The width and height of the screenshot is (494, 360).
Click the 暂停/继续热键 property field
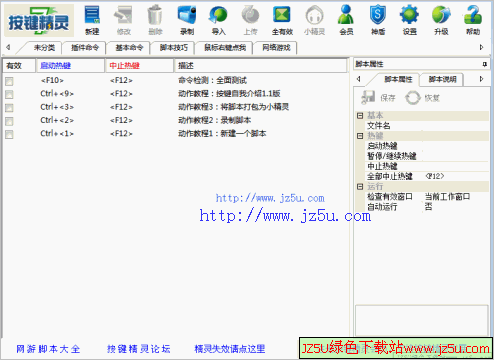tap(455, 156)
